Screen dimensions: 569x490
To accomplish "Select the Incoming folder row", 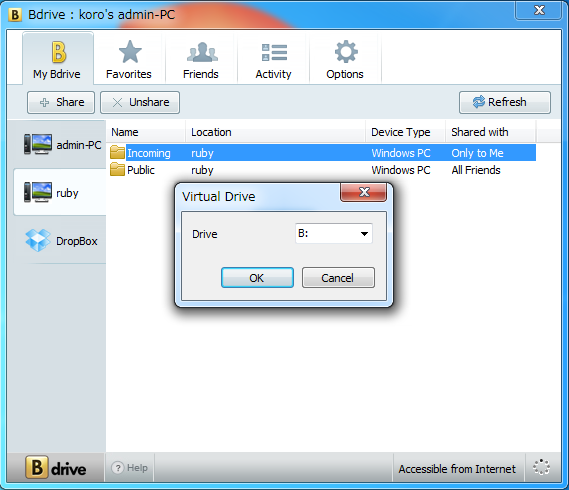I will (x=323, y=153).
